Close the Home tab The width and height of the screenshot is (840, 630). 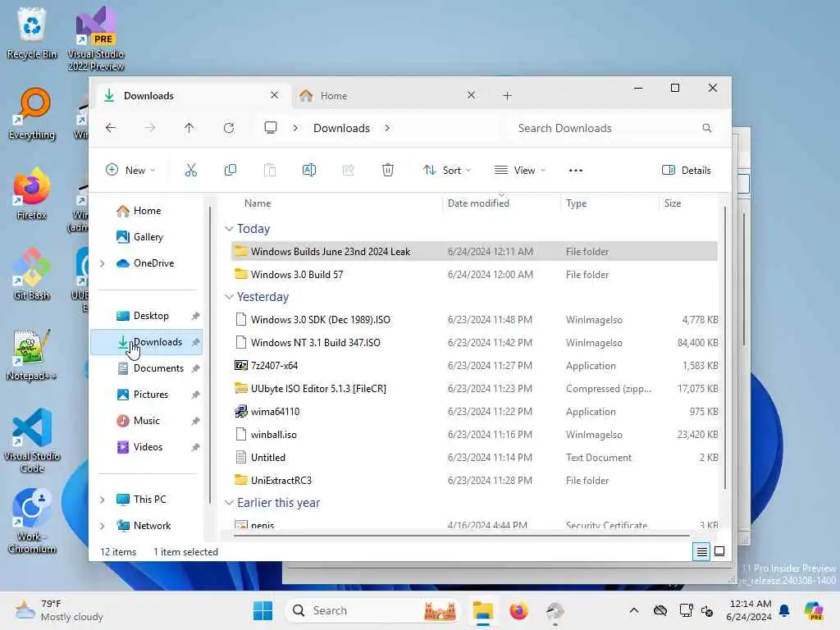(472, 95)
